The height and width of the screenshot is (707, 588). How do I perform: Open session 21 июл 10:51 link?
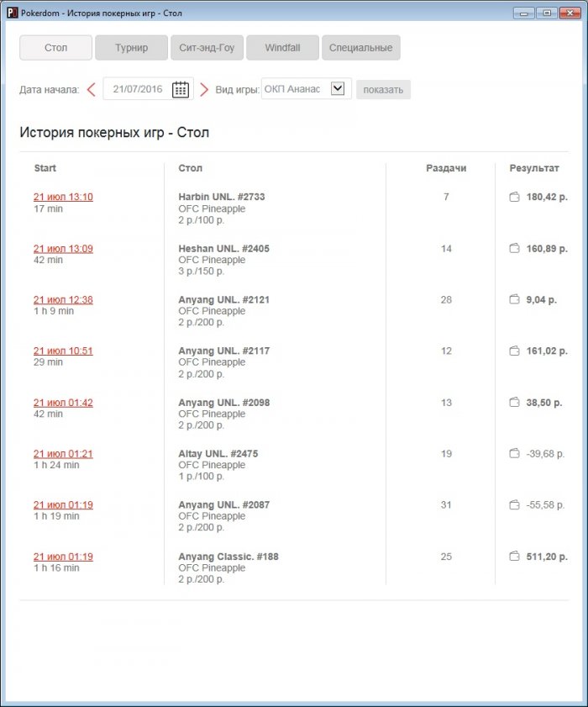[63, 351]
